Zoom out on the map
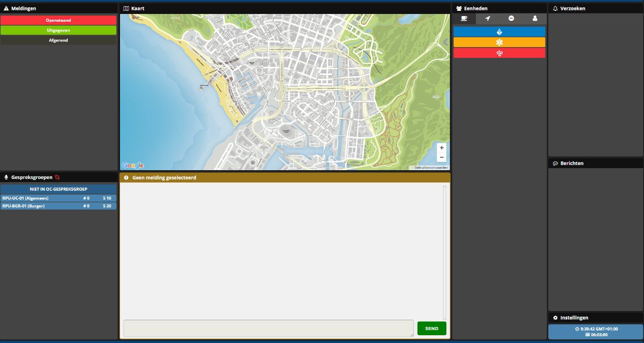644x343 pixels. coord(441,157)
